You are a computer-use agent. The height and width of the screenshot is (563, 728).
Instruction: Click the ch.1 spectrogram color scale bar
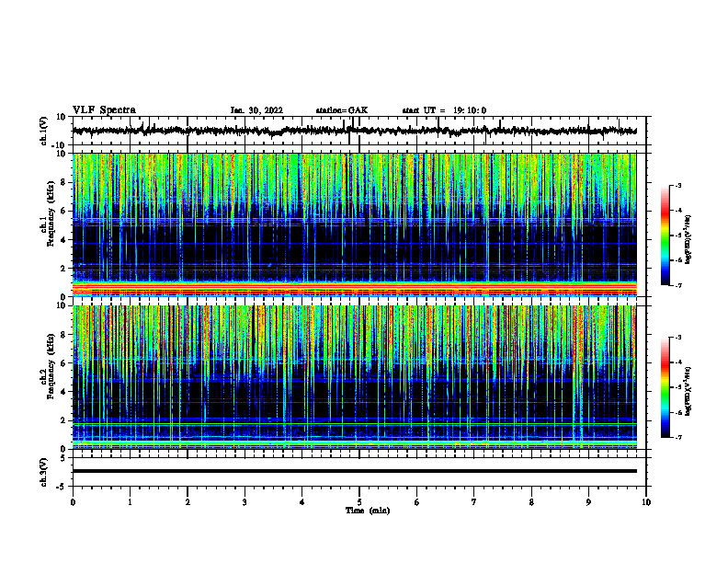pyautogui.click(x=665, y=236)
